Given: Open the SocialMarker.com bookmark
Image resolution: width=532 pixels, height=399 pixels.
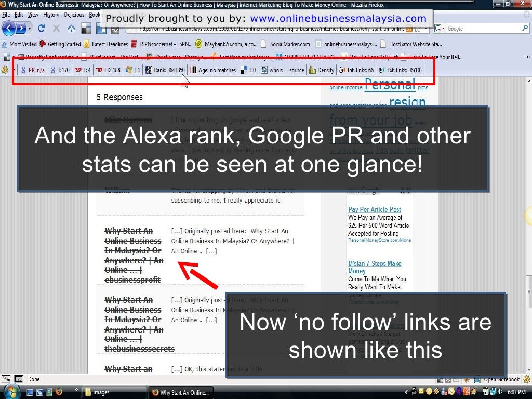Looking at the screenshot, I should [285, 44].
